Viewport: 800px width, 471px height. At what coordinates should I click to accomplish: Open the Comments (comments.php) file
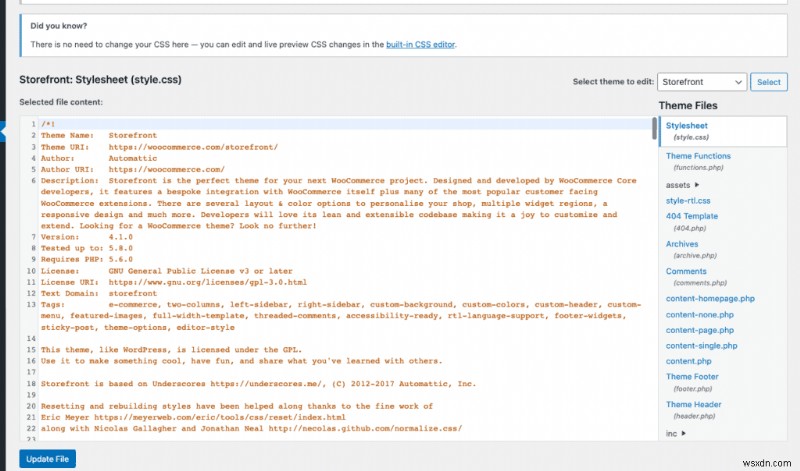point(686,271)
